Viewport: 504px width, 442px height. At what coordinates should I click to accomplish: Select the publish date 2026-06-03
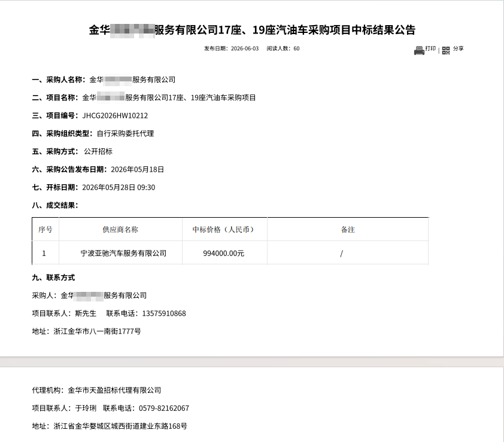click(245, 48)
